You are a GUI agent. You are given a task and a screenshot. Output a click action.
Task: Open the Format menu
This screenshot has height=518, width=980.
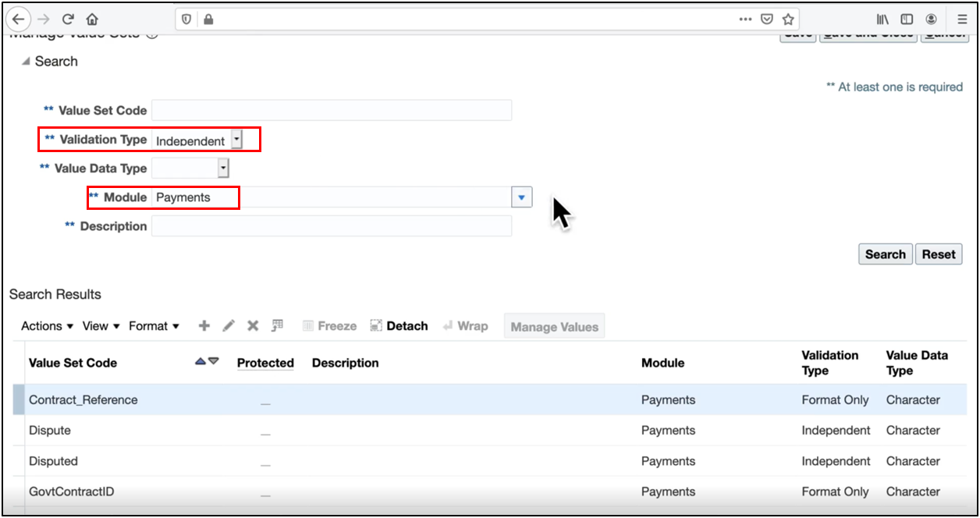pos(154,326)
